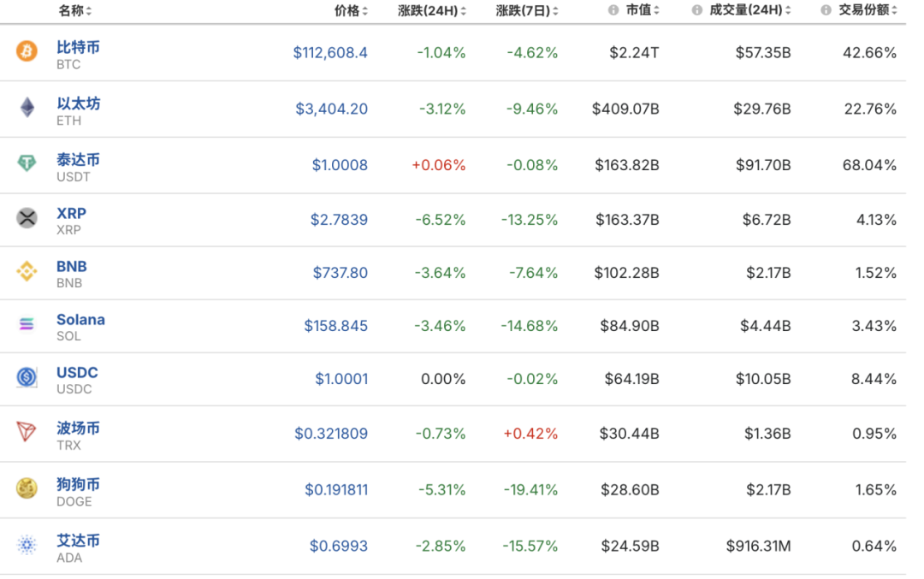Click the Dogecoin dog icon
Viewport: 924px width, 579px height.
pos(27,488)
